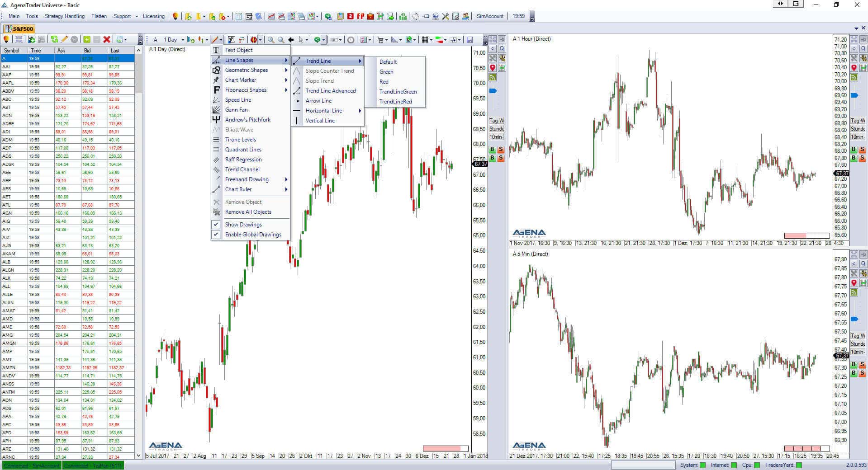Image resolution: width=868 pixels, height=470 pixels.
Task: Expand the Geometric Shapes submenu
Action: (x=247, y=70)
